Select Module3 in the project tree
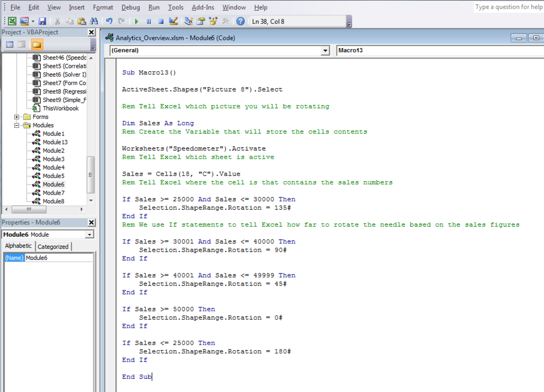This screenshot has height=392, width=544. 53,159
